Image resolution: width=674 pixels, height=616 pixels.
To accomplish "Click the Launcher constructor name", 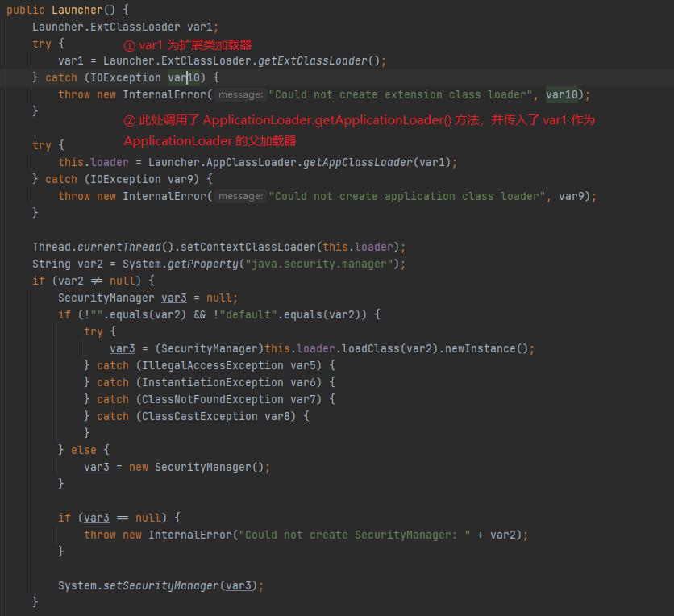I will click(x=77, y=10).
